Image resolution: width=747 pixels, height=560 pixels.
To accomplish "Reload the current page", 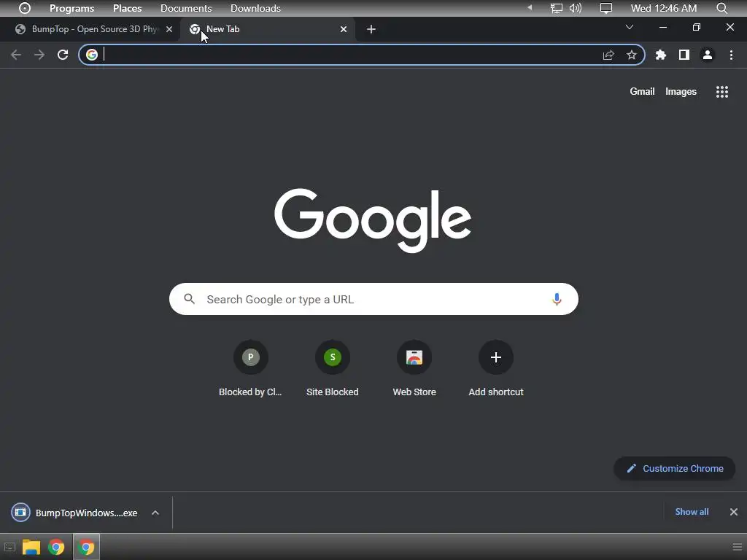I will [63, 55].
